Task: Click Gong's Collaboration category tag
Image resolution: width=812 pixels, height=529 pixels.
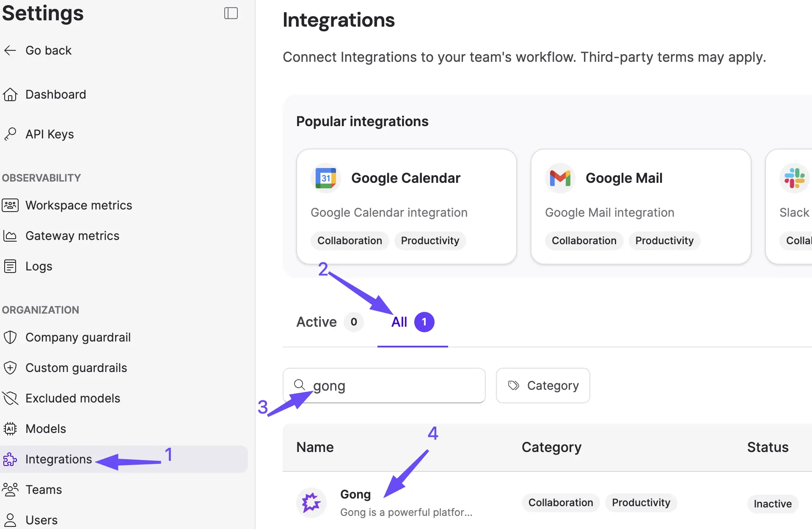Action: click(561, 503)
